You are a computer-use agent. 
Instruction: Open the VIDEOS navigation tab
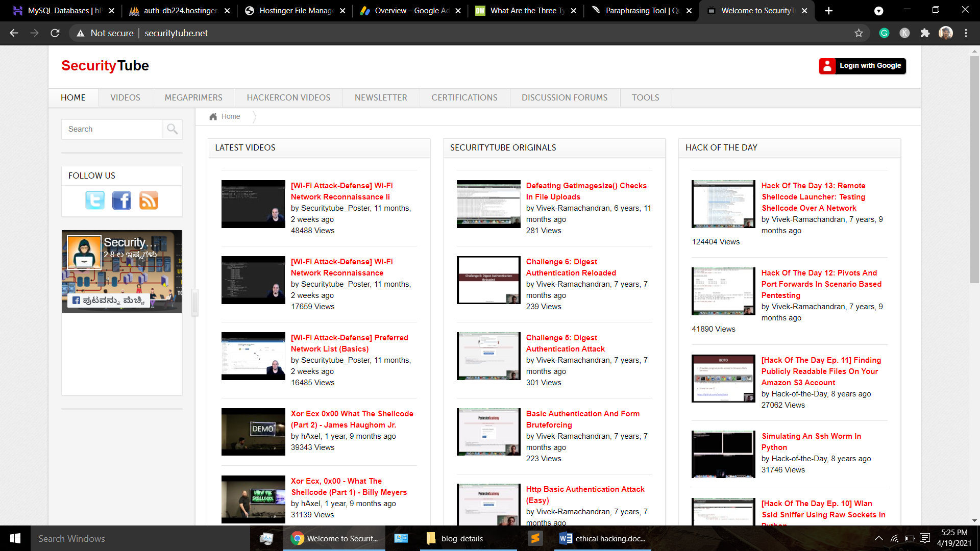(x=125, y=97)
